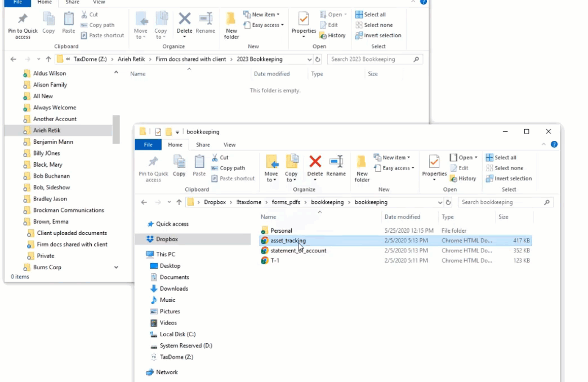Click Paste icon in bookkeeping window
The image size is (588, 382).
[199, 166]
